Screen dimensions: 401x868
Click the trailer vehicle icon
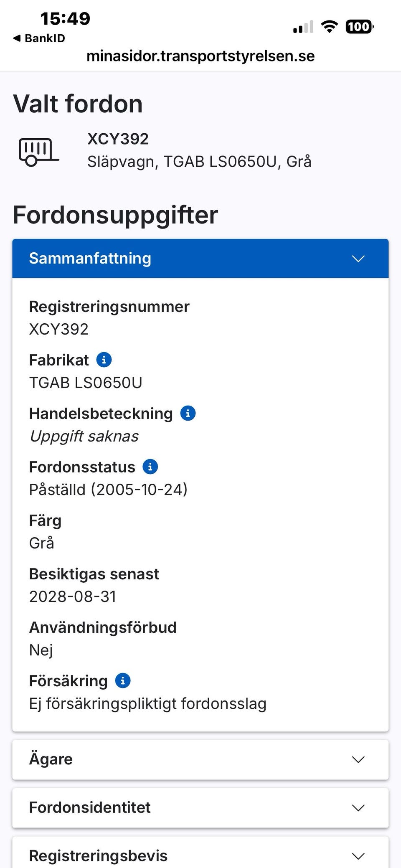pyautogui.click(x=38, y=152)
